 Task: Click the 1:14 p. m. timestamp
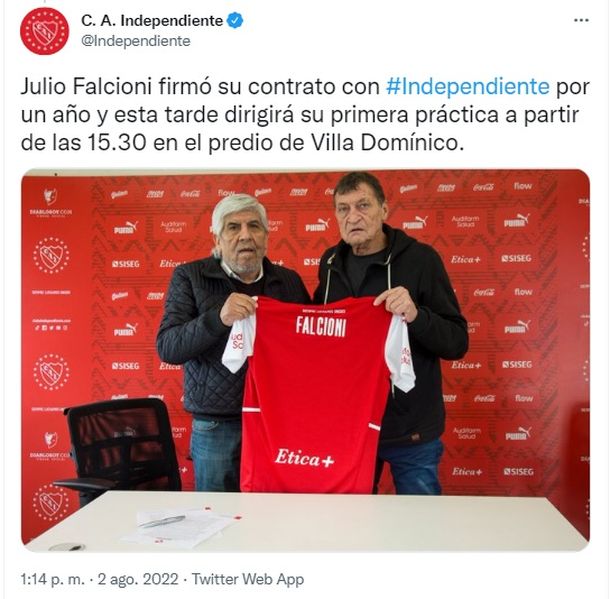coord(52,579)
